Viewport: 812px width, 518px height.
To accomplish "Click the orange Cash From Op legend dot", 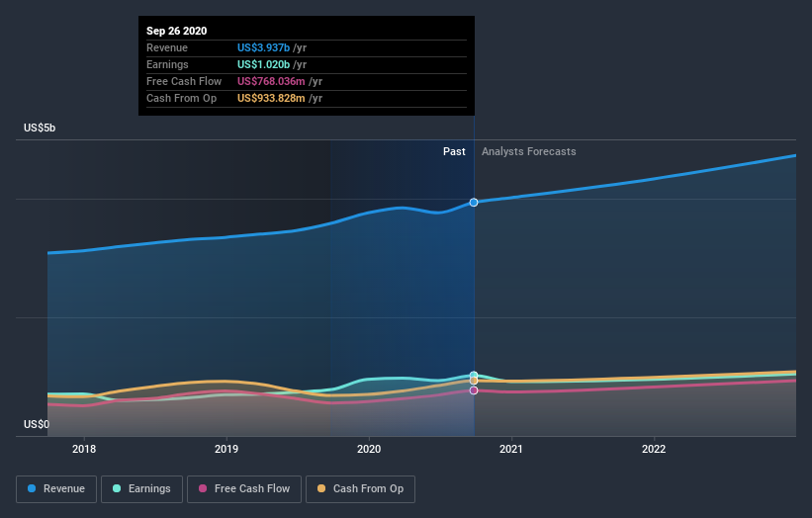I will pos(321,488).
